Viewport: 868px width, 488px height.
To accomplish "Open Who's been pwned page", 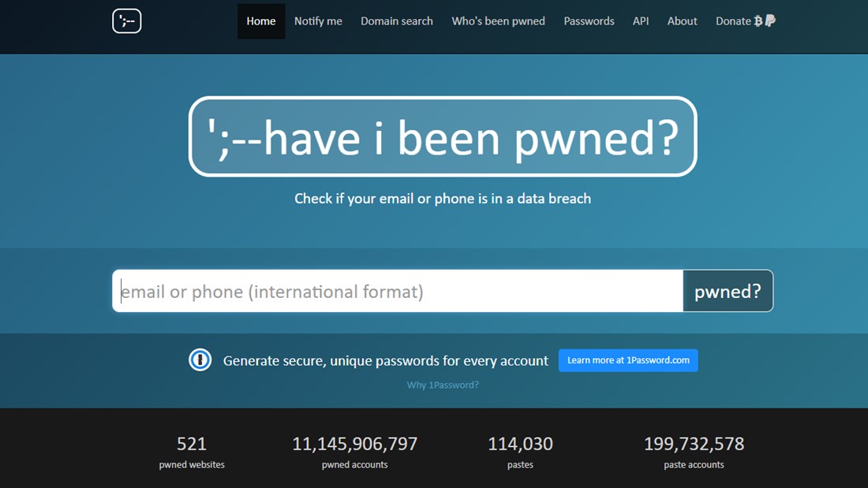I will click(498, 21).
